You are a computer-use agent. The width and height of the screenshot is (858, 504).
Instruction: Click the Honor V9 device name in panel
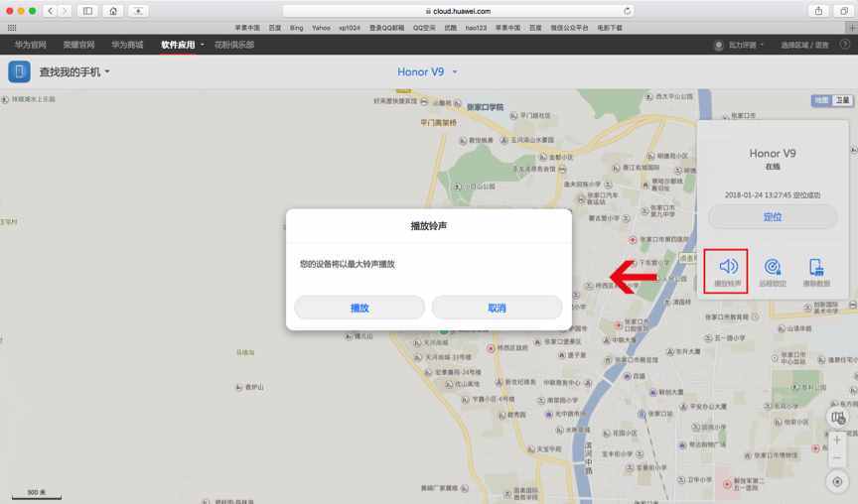coord(772,154)
